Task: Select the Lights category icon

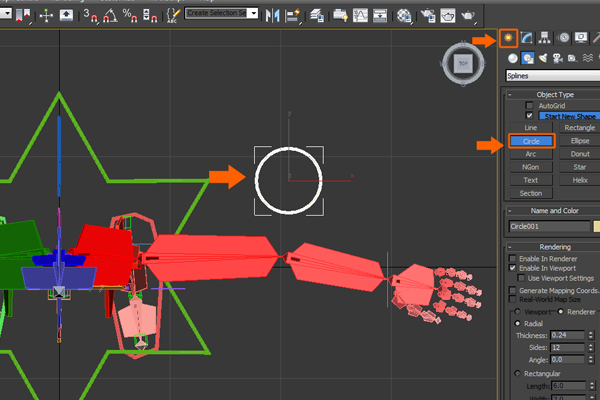Action: pos(543,58)
